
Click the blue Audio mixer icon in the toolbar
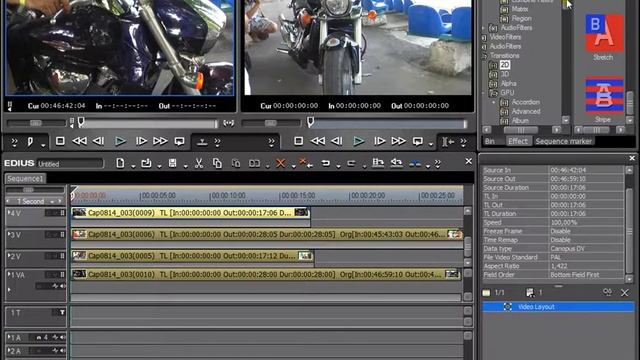[415, 163]
